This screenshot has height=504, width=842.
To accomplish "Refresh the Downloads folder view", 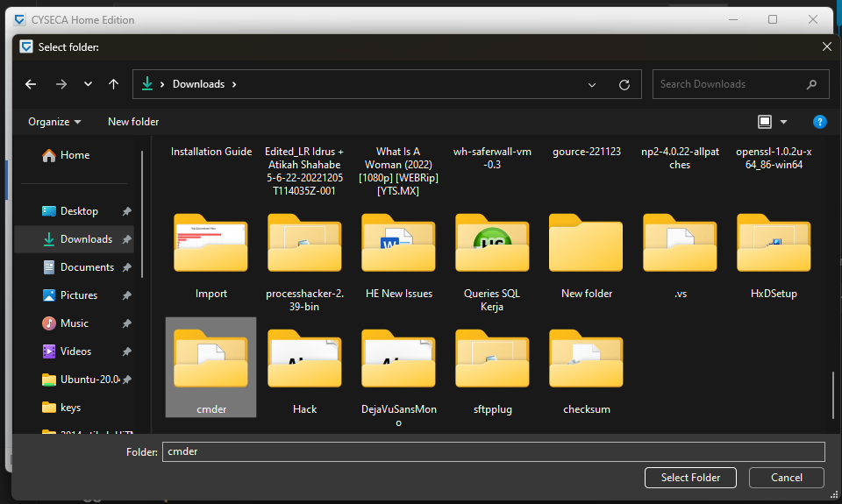I will pyautogui.click(x=624, y=85).
